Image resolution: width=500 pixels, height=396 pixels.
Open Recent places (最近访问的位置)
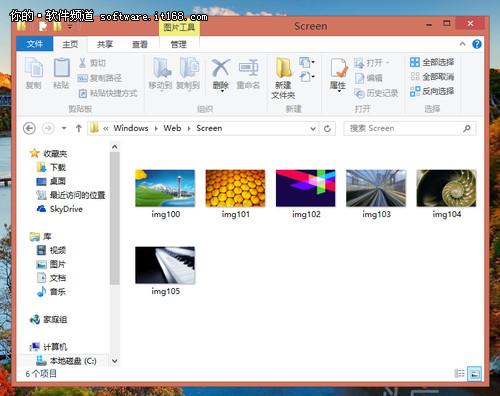point(71,195)
